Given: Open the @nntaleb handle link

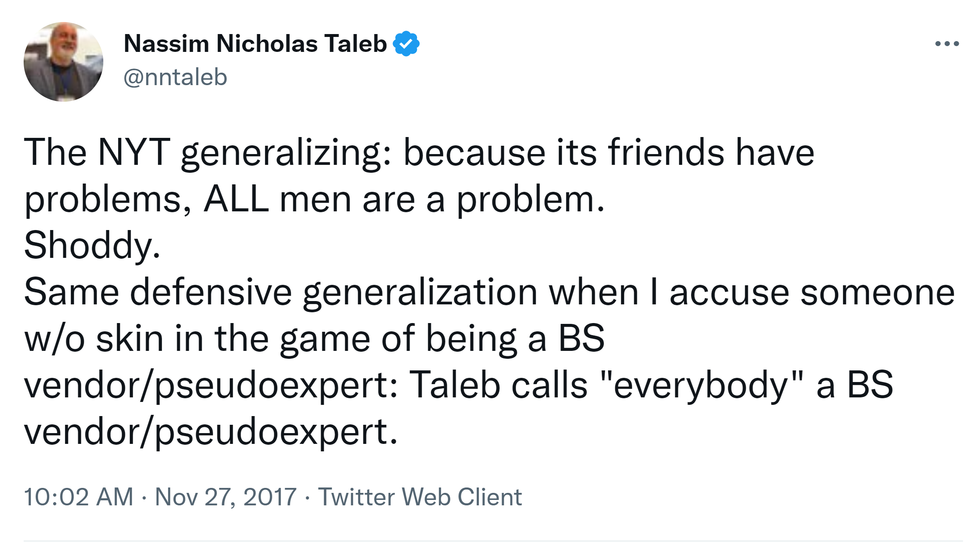Looking at the screenshot, I should tap(175, 77).
